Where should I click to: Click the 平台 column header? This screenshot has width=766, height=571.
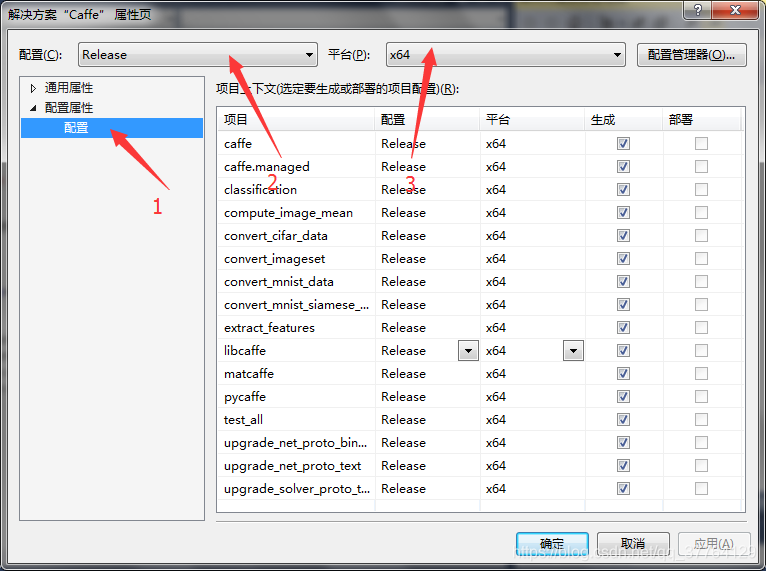tap(532, 120)
